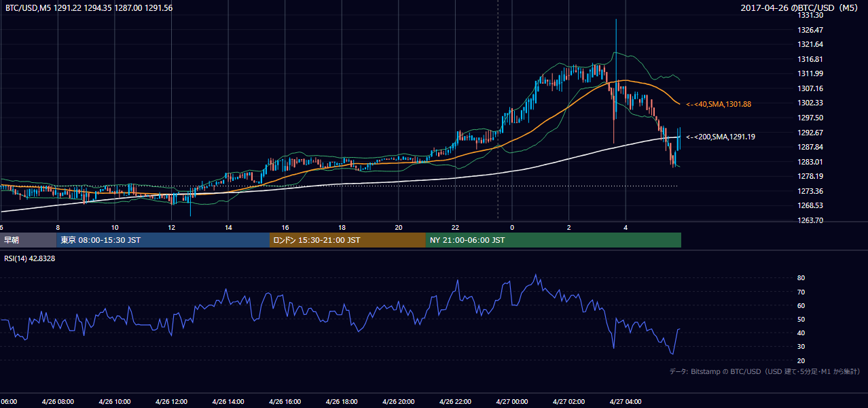Click price axis value 1268.53
The height and width of the screenshot is (408, 868).
pos(810,205)
